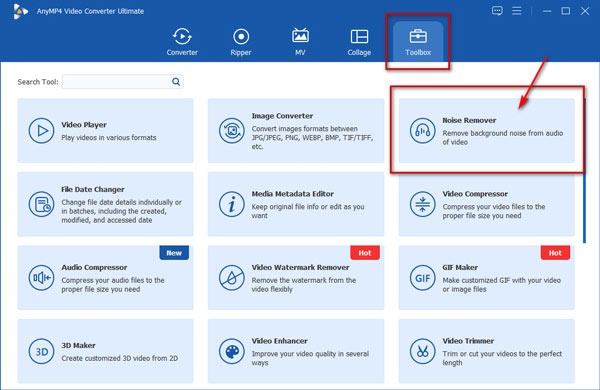Launch Noise Remover headphone icon
This screenshot has width=600, height=390.
(422, 131)
